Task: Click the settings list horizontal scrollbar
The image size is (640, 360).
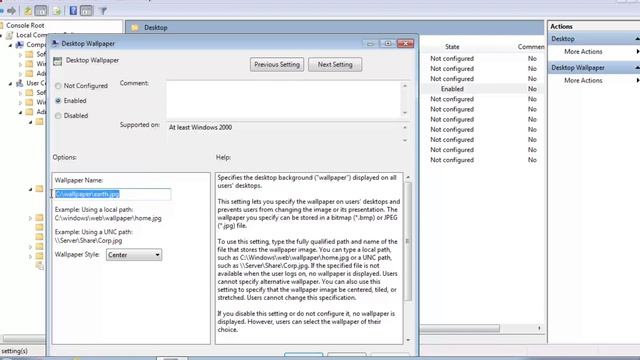Action: point(460,328)
